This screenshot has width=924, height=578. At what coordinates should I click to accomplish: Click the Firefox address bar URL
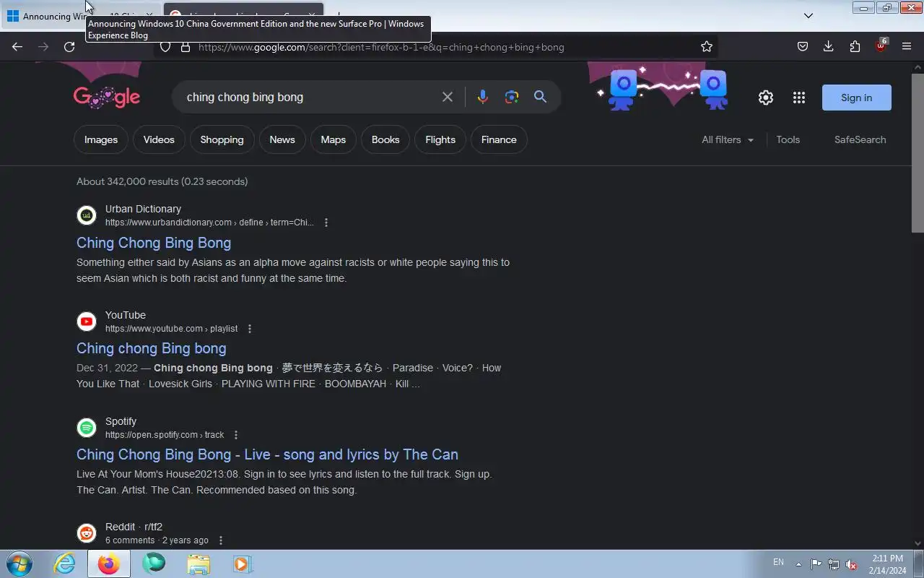[381, 47]
